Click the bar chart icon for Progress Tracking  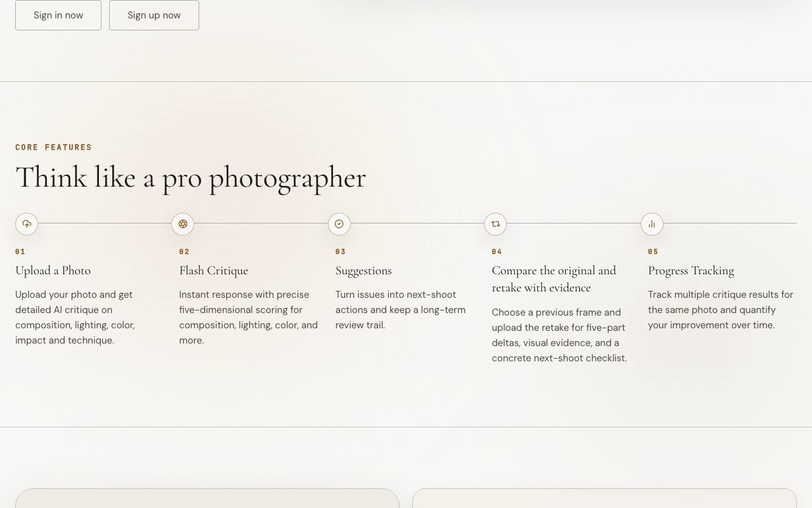652,224
